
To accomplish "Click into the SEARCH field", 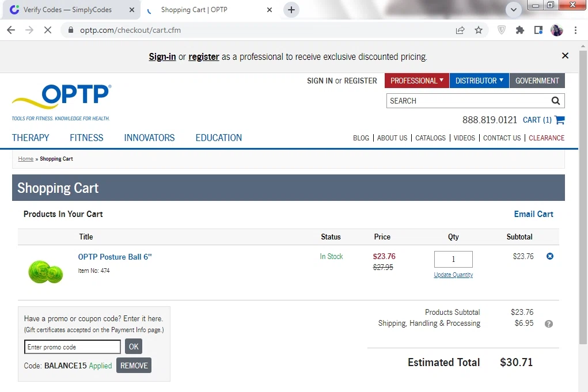I will pos(467,101).
